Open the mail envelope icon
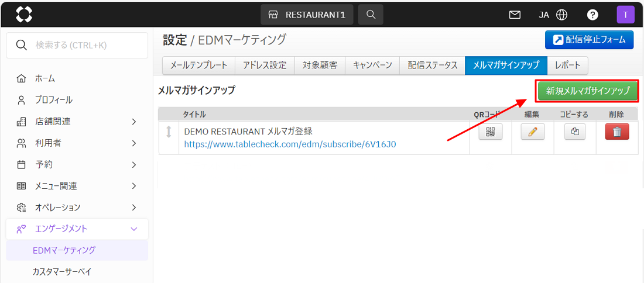The image size is (644, 283). [x=515, y=15]
